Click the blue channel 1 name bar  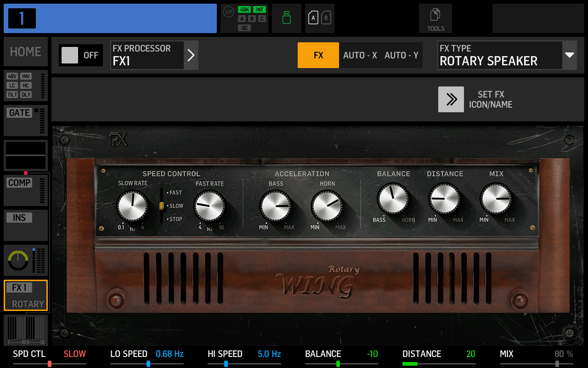(110, 18)
